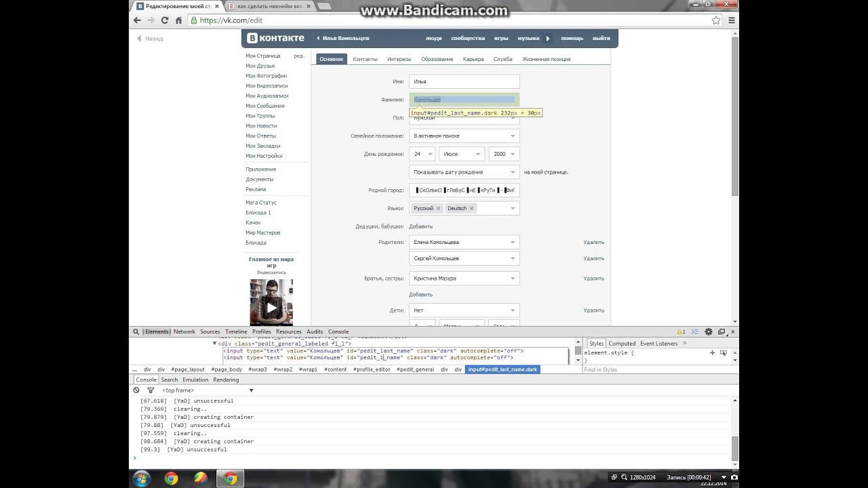The width and height of the screenshot is (868, 488).
Task: Open Мои Настройки in sidebar
Action: (x=264, y=156)
